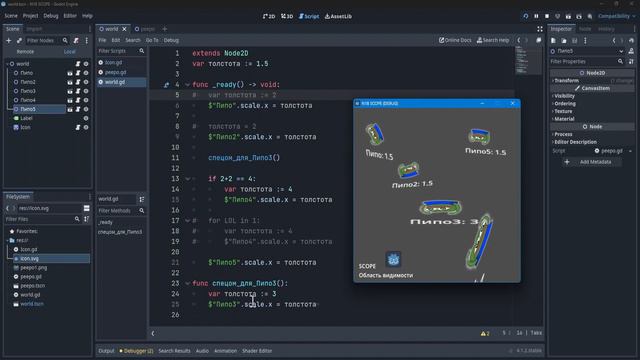Open the Editor menu

tap(70, 16)
